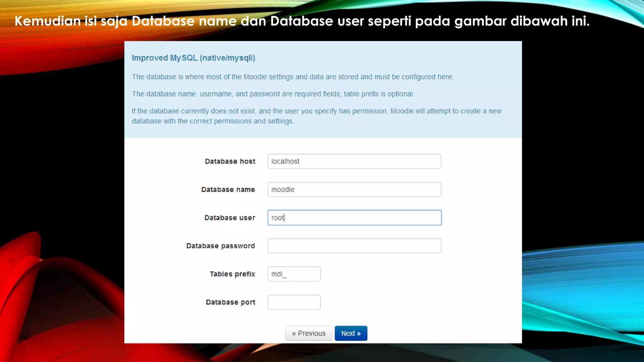Click the 'Database password' label
This screenshot has height=362, width=644.
[220, 246]
